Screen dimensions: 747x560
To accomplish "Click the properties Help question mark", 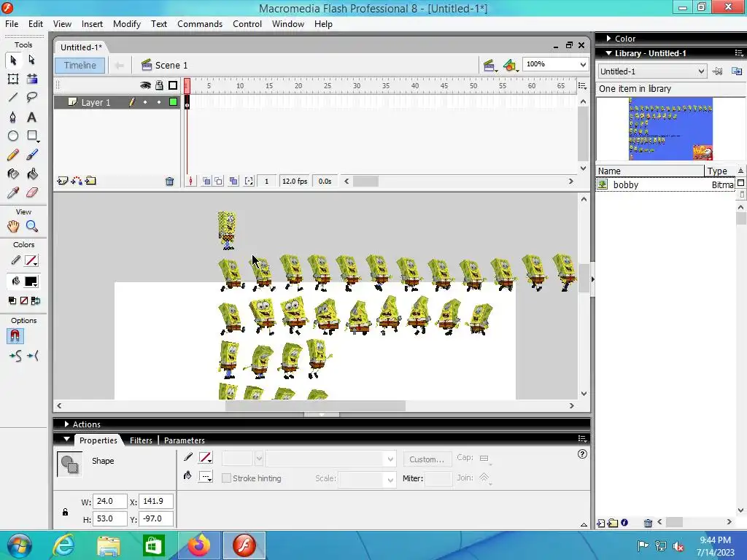I will pos(582,454).
